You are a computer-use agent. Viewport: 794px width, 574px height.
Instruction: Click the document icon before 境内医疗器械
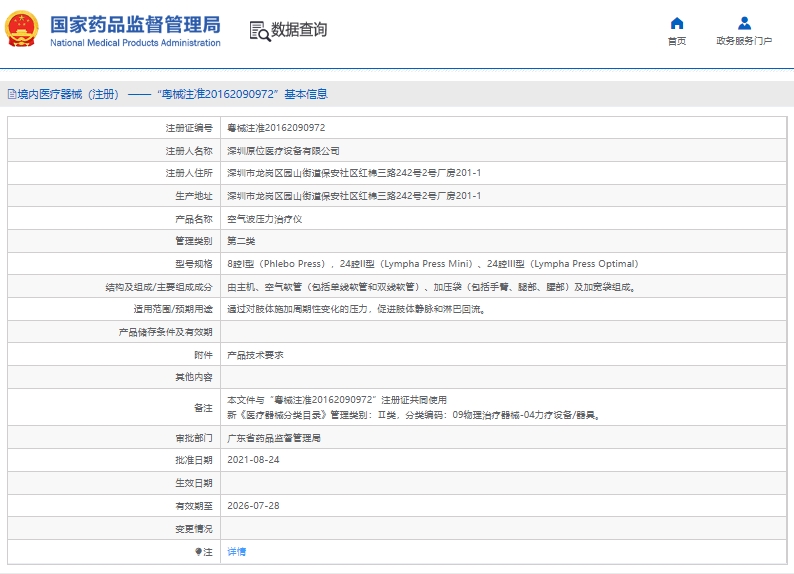tap(12, 94)
